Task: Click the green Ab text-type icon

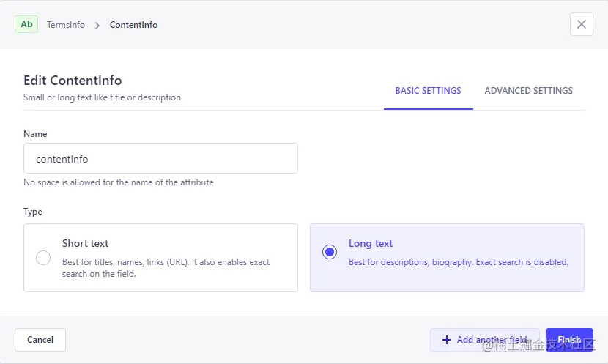Action: point(26,24)
